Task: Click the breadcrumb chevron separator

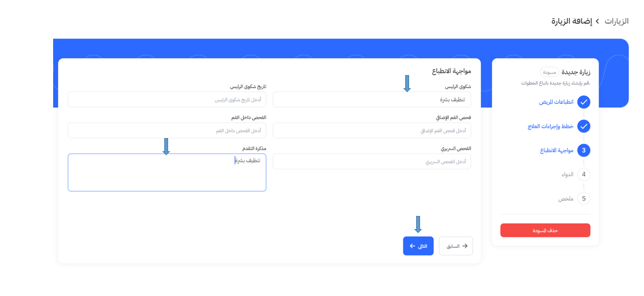Action: click(x=597, y=21)
